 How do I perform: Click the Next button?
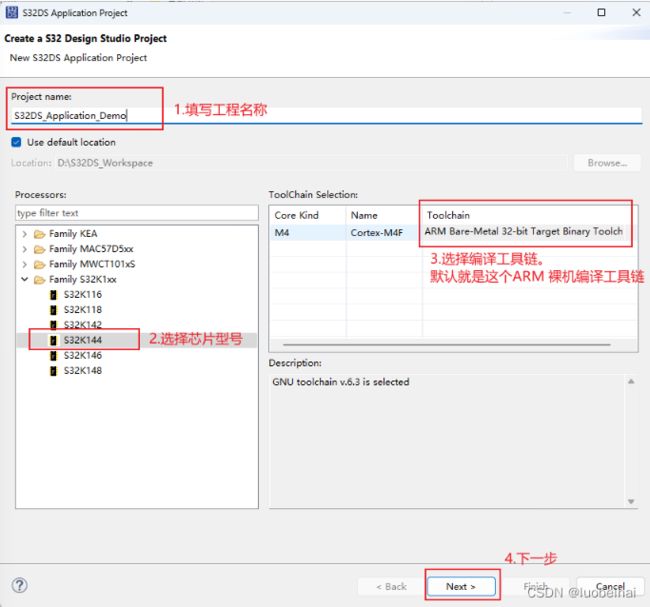pyautogui.click(x=461, y=586)
